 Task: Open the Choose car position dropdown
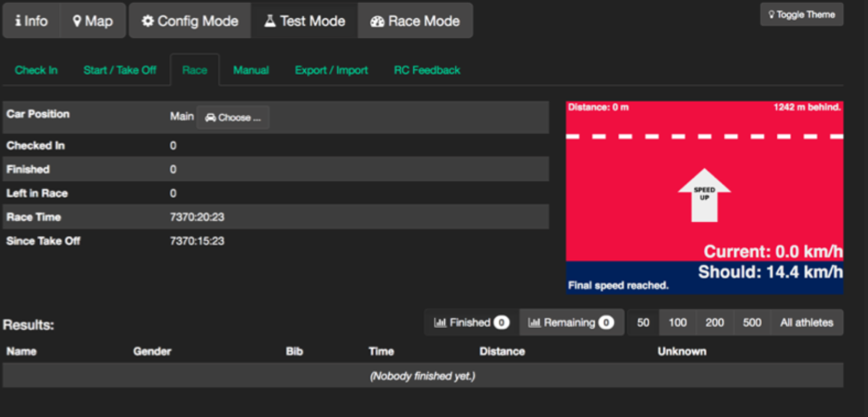233,118
